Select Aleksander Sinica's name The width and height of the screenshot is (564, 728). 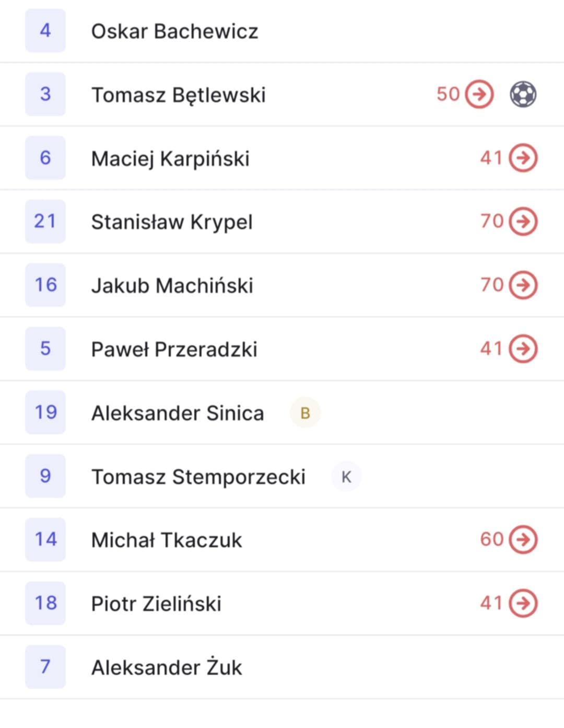[178, 413]
